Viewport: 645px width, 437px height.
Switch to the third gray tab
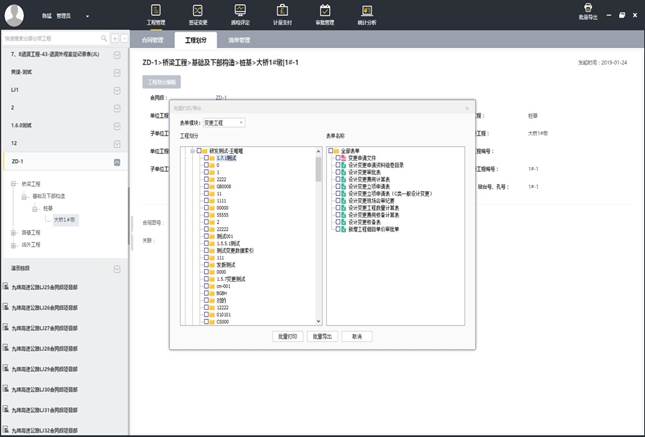tap(239, 40)
